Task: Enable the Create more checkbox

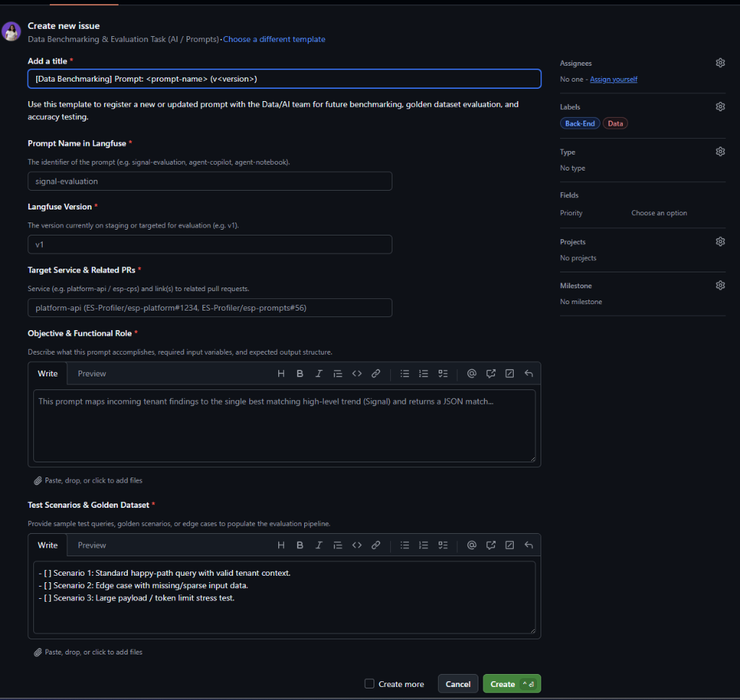Action: [369, 683]
